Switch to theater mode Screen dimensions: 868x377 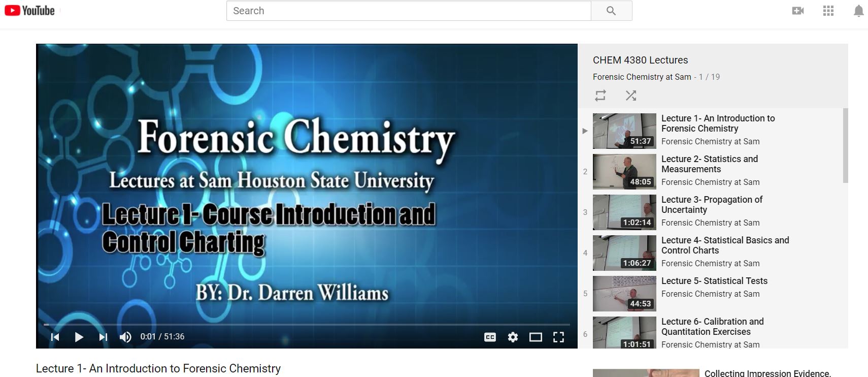coord(536,337)
